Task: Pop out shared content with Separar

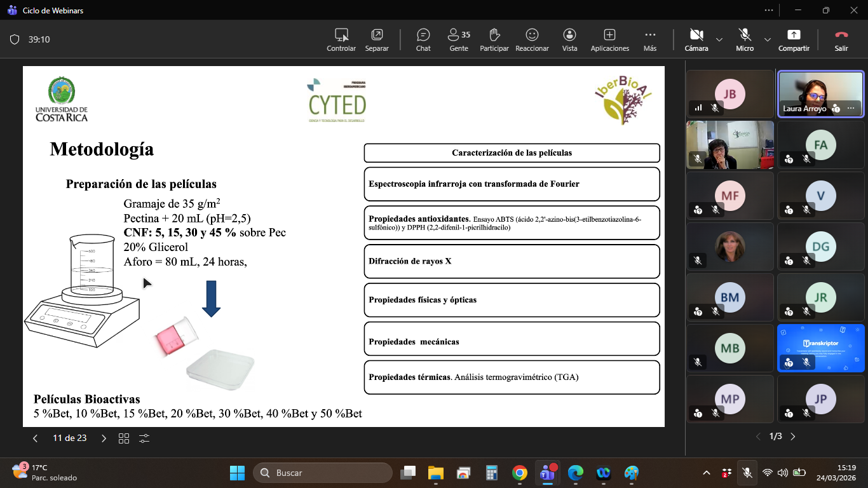Action: click(x=377, y=39)
